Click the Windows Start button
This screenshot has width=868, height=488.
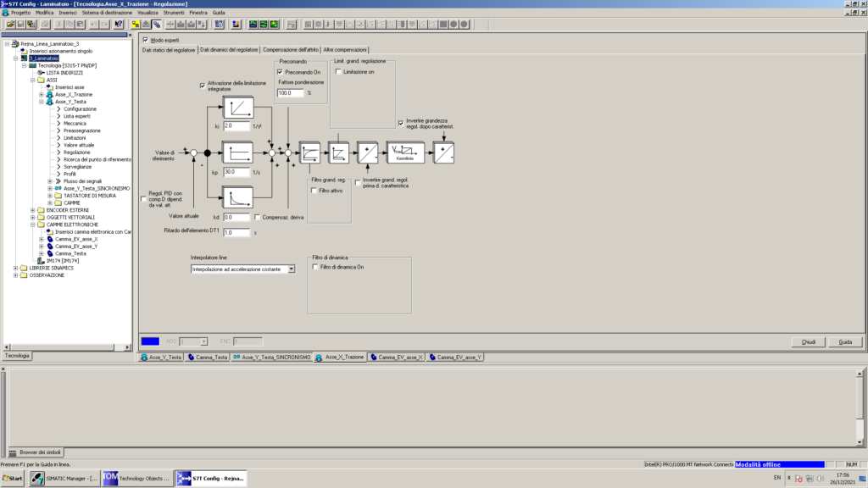[x=12, y=478]
